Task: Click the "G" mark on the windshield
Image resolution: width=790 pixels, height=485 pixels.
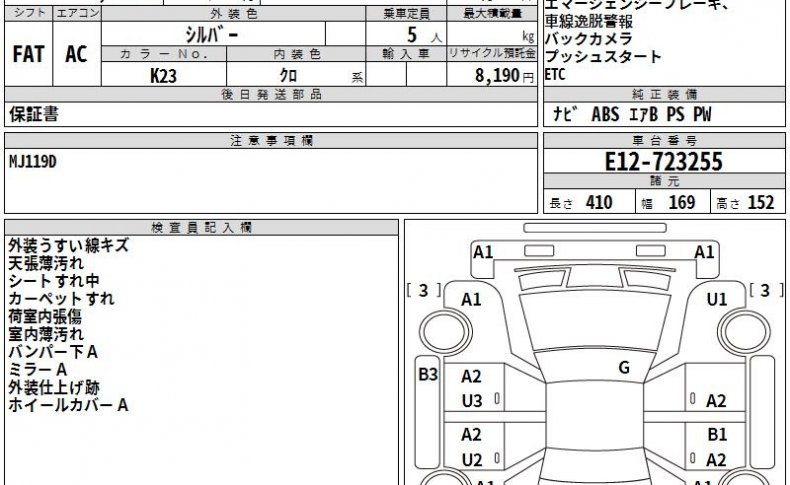Action: [624, 367]
